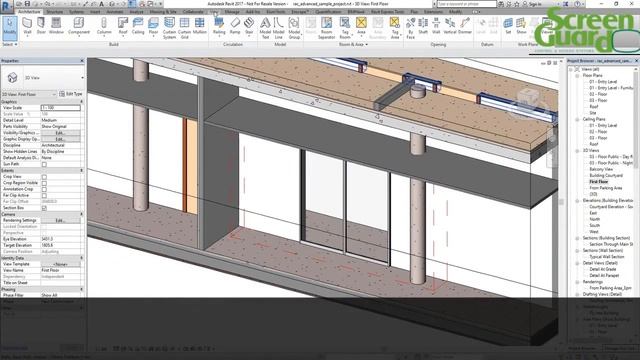Collapse the Ceiling Plans tree node
The image size is (640, 360).
(577, 120)
